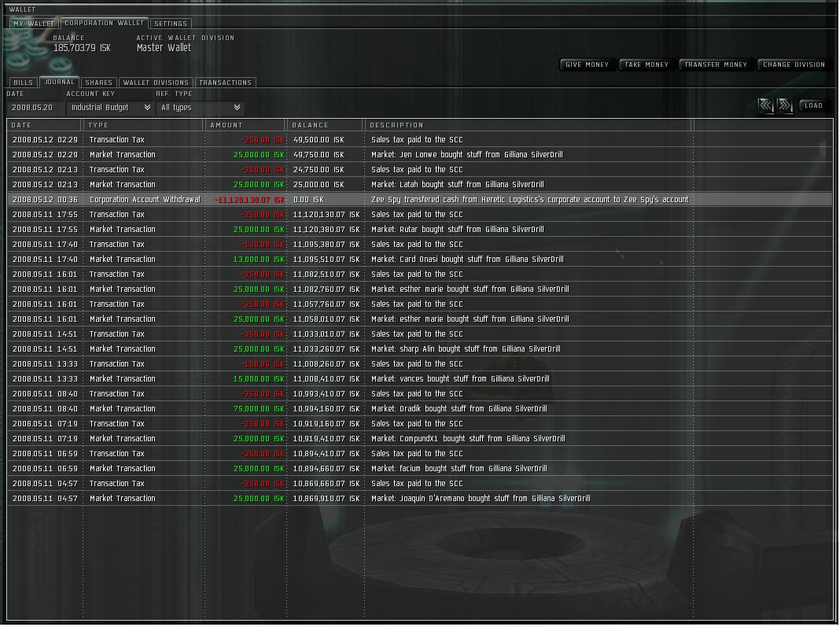Open the Bills tab
Viewport: 840px width, 627px height.
(x=23, y=83)
